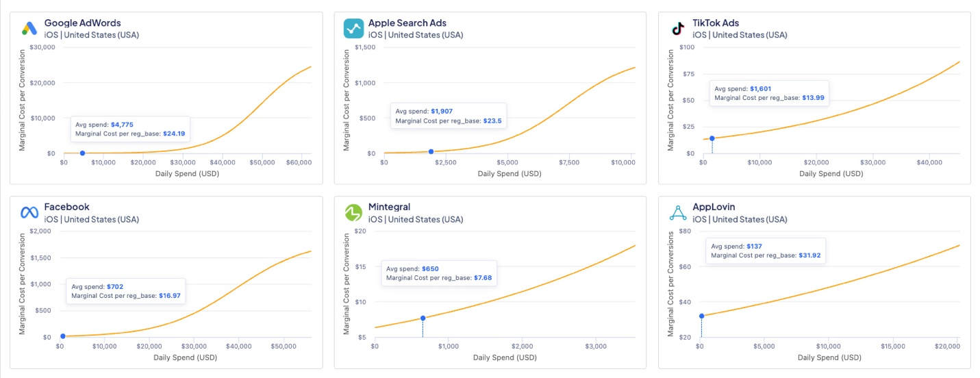This screenshot has height=378, width=980.
Task: Click 'iOS | United States (USA)' under TikTok Ads
Action: click(x=740, y=35)
